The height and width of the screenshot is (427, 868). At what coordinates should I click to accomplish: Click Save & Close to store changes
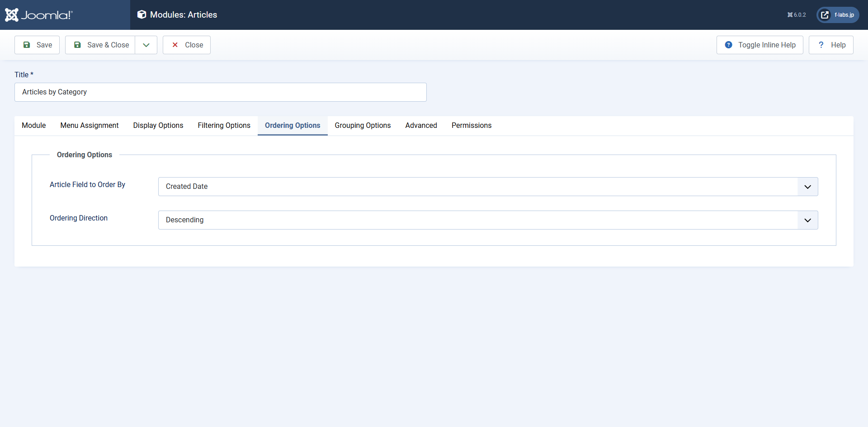(x=108, y=45)
